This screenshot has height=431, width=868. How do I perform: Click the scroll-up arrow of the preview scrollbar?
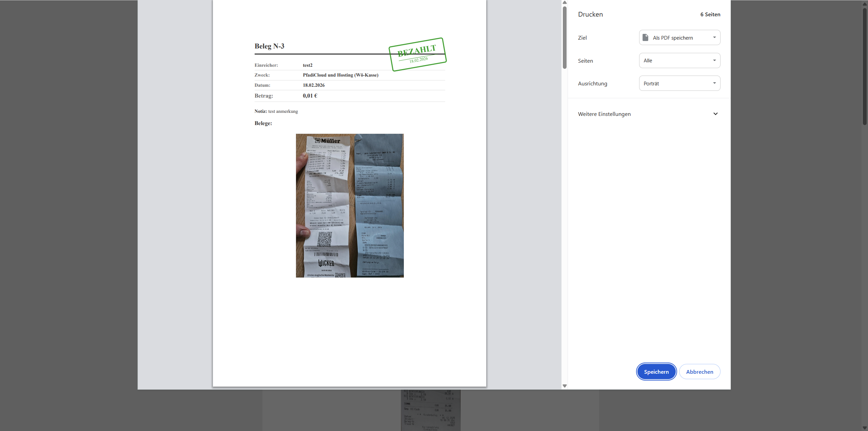point(564,2)
